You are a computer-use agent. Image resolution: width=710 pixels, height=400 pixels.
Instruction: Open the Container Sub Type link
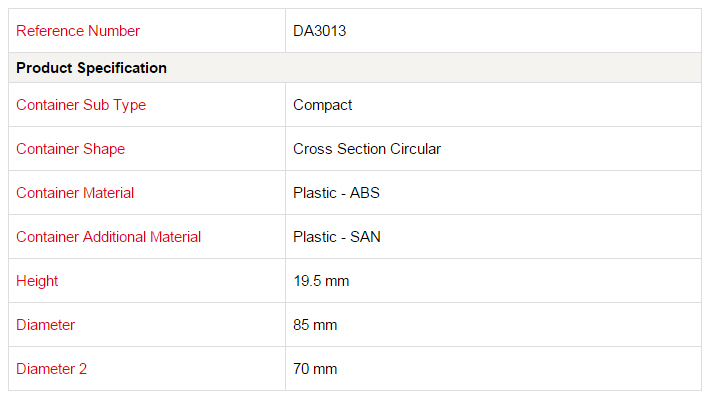(x=81, y=105)
